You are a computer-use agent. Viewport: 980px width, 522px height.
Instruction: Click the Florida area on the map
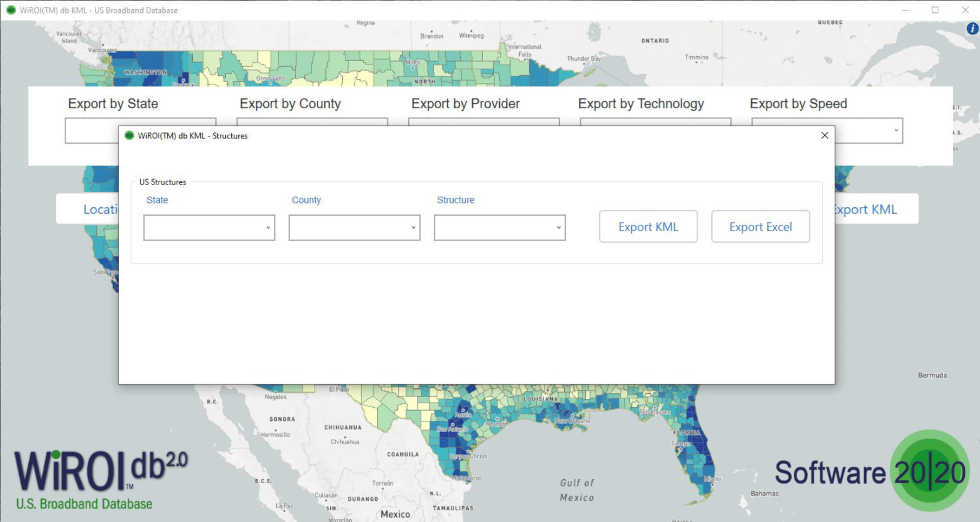(695, 449)
